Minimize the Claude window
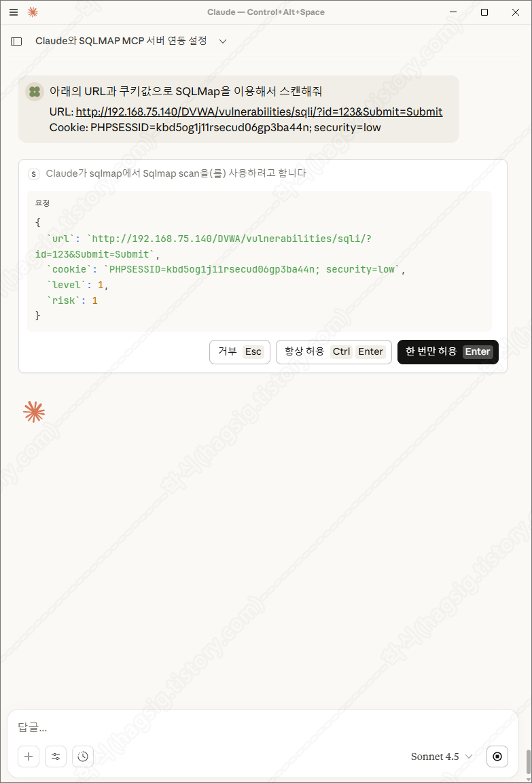The height and width of the screenshot is (783, 532). (453, 12)
